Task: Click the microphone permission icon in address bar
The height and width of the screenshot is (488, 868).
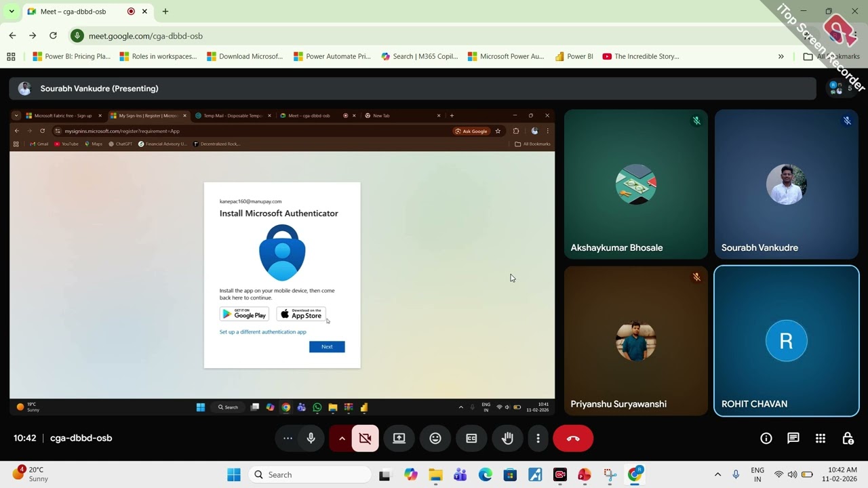Action: click(x=77, y=36)
